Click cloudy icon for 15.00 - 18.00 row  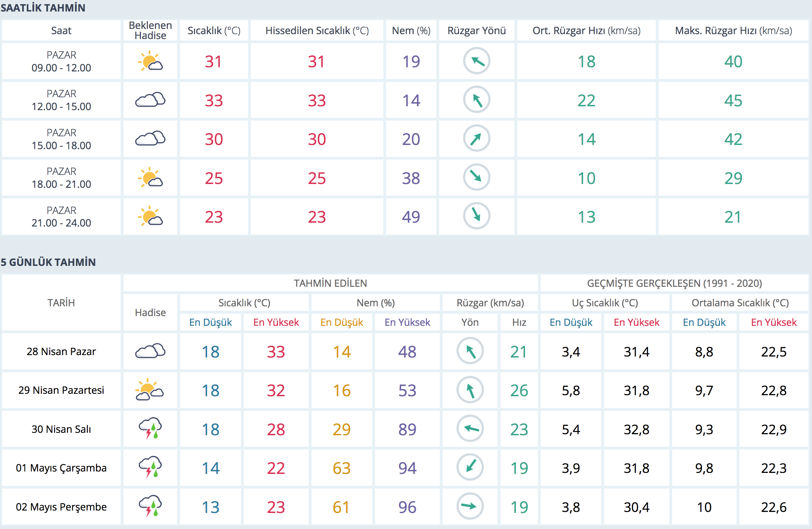point(150,138)
